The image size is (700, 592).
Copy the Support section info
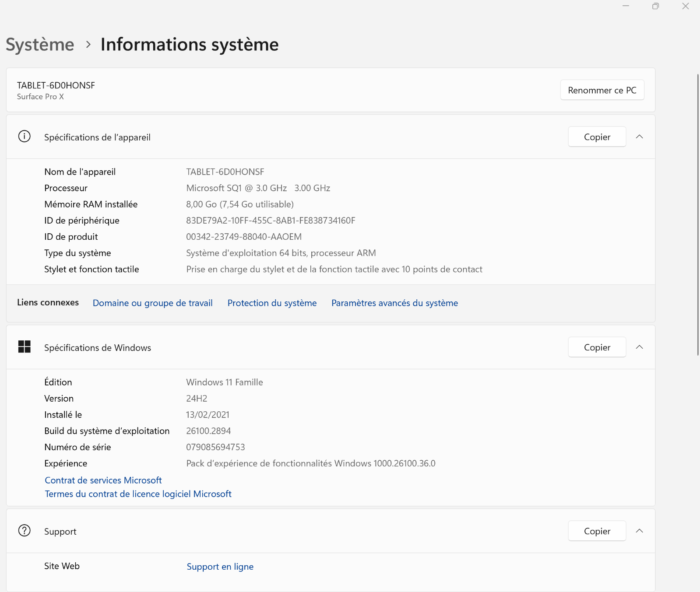pyautogui.click(x=597, y=531)
